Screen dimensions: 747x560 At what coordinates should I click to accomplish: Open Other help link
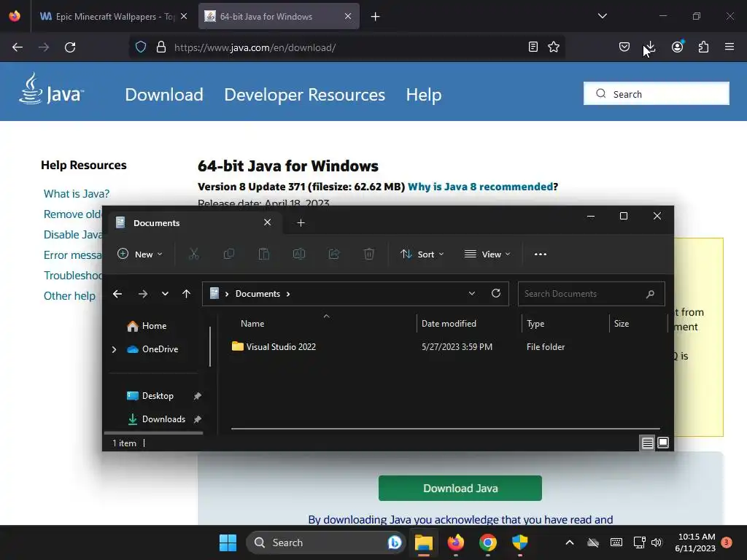click(69, 296)
